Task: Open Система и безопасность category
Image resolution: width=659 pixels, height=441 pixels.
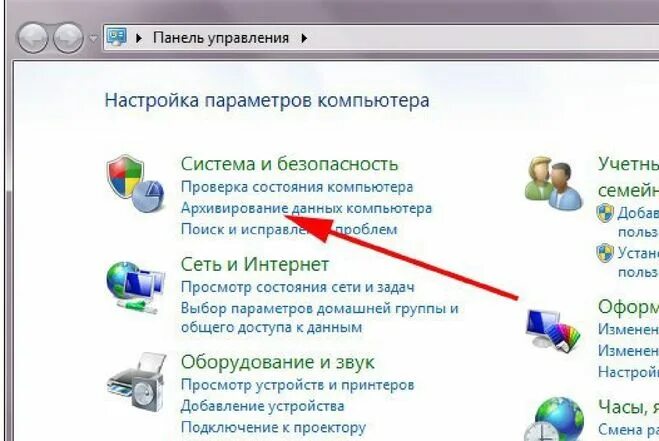Action: (289, 164)
